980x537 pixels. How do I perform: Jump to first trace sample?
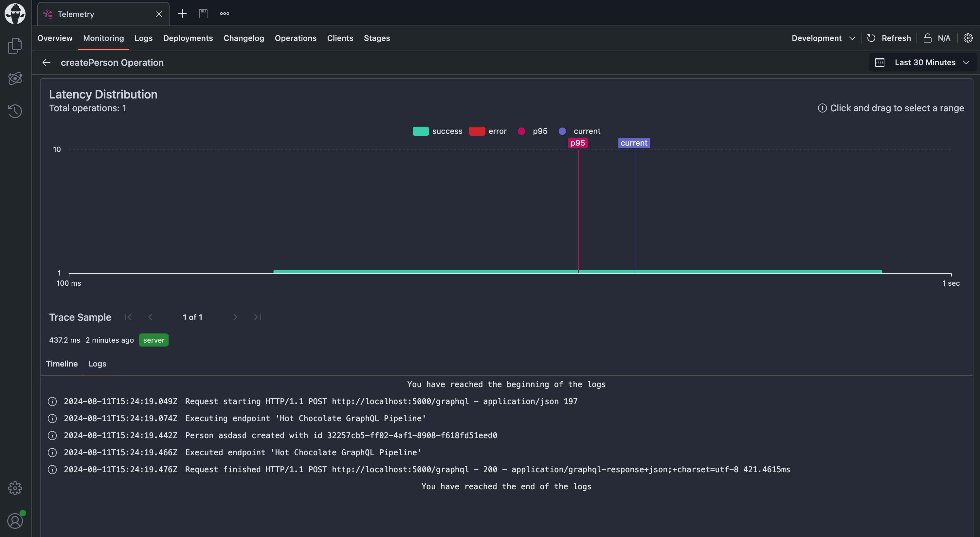coord(128,317)
